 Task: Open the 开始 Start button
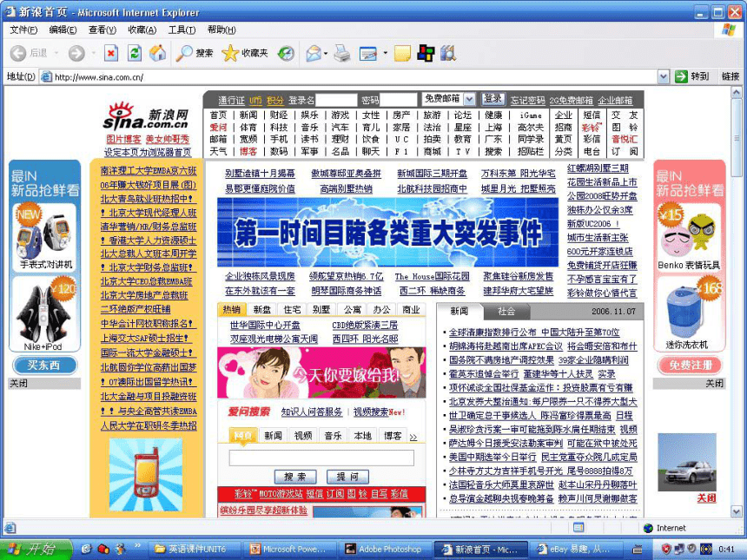[x=36, y=549]
